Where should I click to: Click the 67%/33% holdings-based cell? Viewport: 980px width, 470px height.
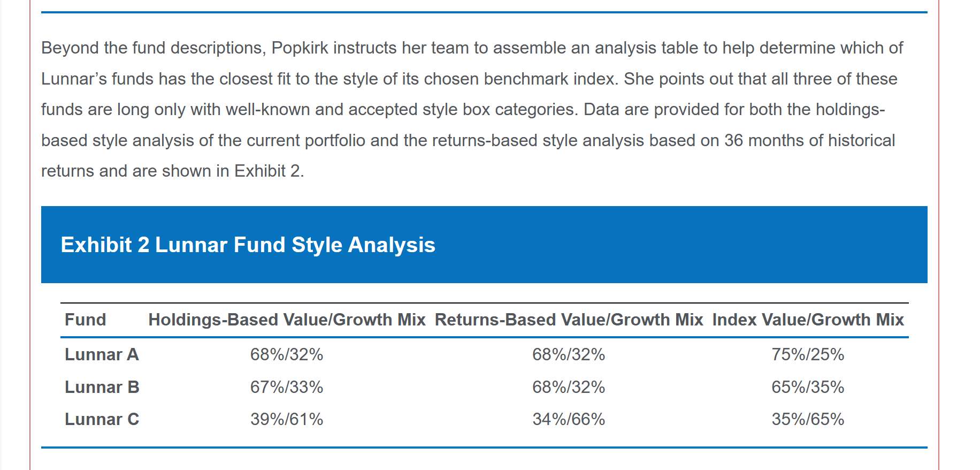point(287,387)
